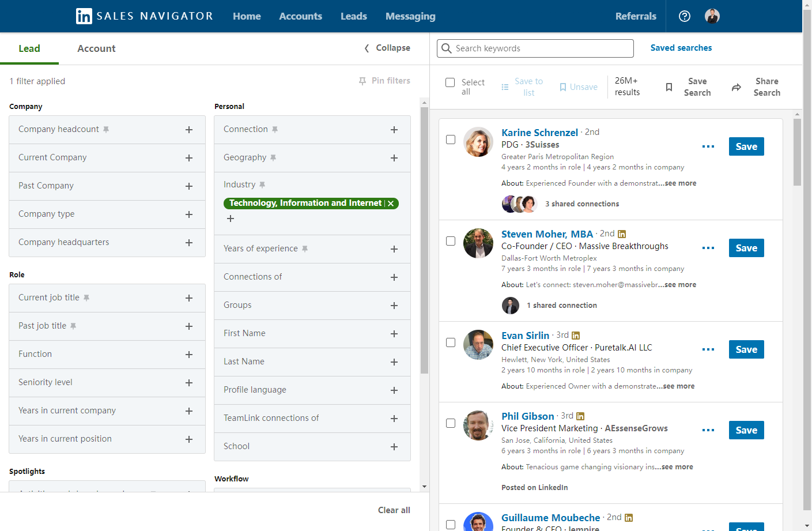Click the Save Search bookmark icon

pos(669,87)
